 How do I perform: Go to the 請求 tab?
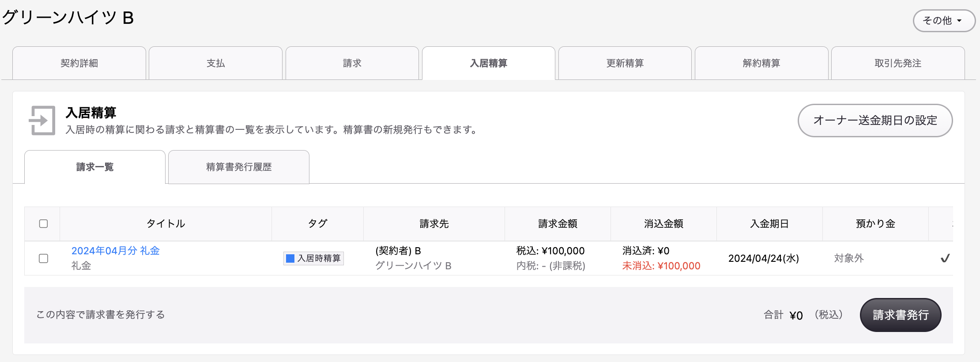352,63
